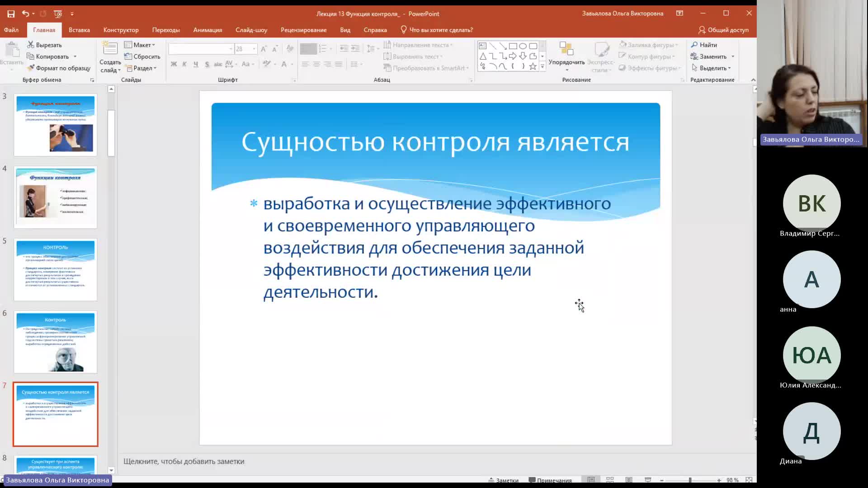Insert a rectangle shape from the shapes gallery
This screenshot has height=488, width=868.
513,46
